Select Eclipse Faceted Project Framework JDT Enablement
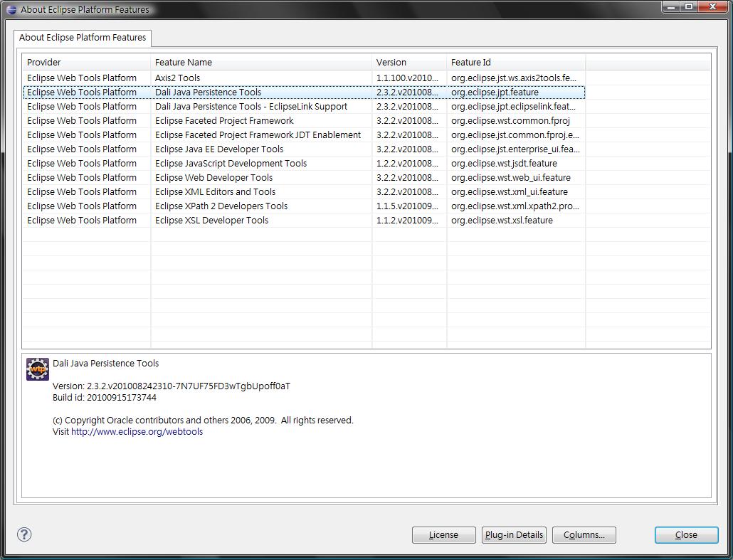Image resolution: width=733 pixels, height=560 pixels. coord(304,135)
